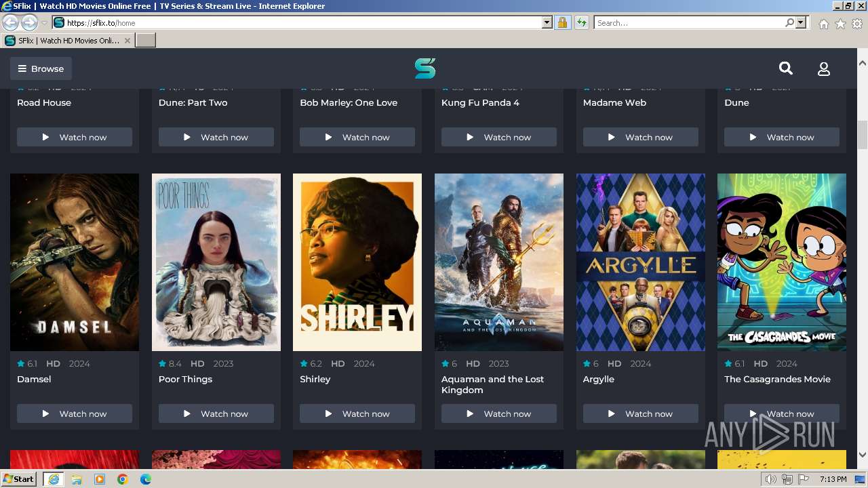Image resolution: width=868 pixels, height=488 pixels.
Task: Open the Madame Web title link
Action: tap(614, 103)
